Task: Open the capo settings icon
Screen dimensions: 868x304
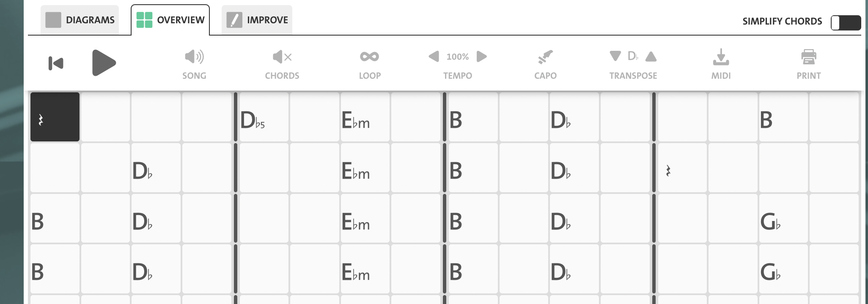Action: pyautogui.click(x=545, y=57)
